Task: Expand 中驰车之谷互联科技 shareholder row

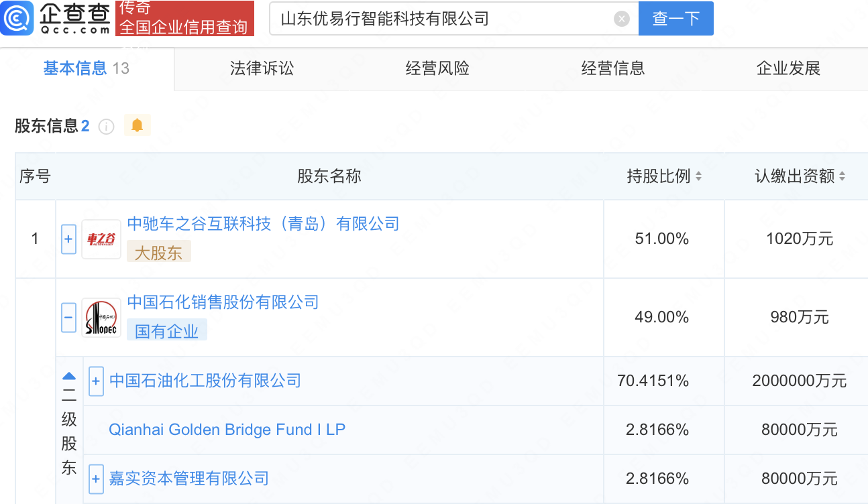Action: click(68, 239)
